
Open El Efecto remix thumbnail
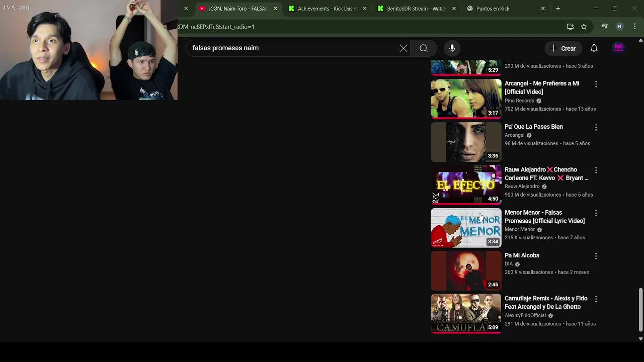click(x=466, y=185)
